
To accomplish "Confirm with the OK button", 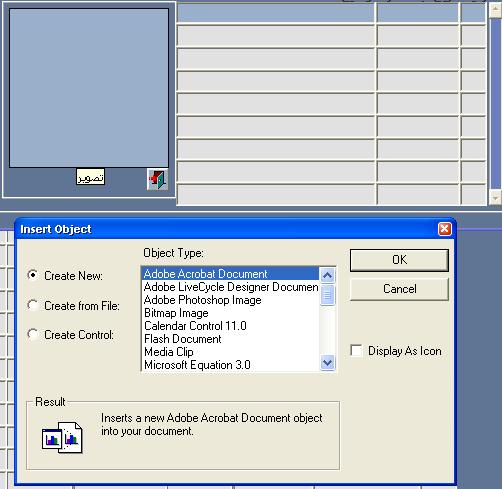I will pos(399,260).
